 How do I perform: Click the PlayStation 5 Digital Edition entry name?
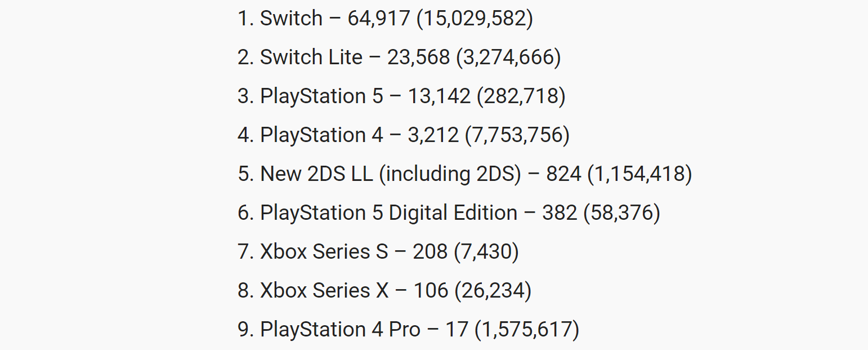point(388,213)
